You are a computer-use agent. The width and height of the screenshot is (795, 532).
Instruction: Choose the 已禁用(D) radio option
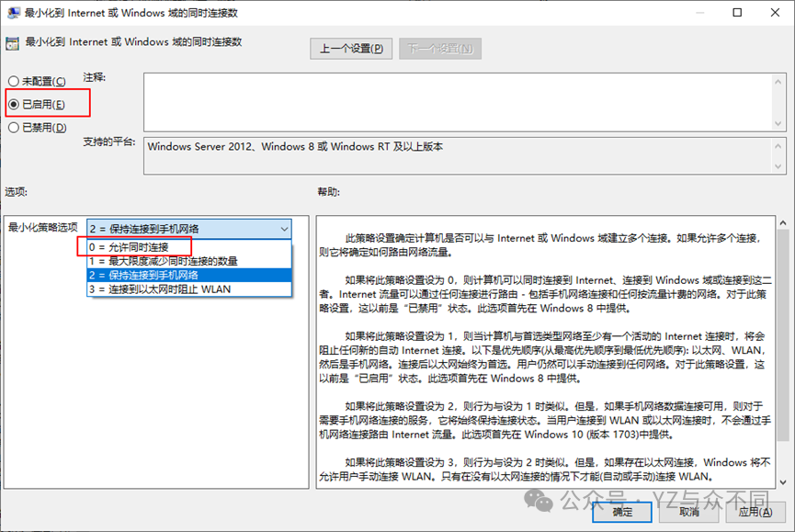pos(14,128)
